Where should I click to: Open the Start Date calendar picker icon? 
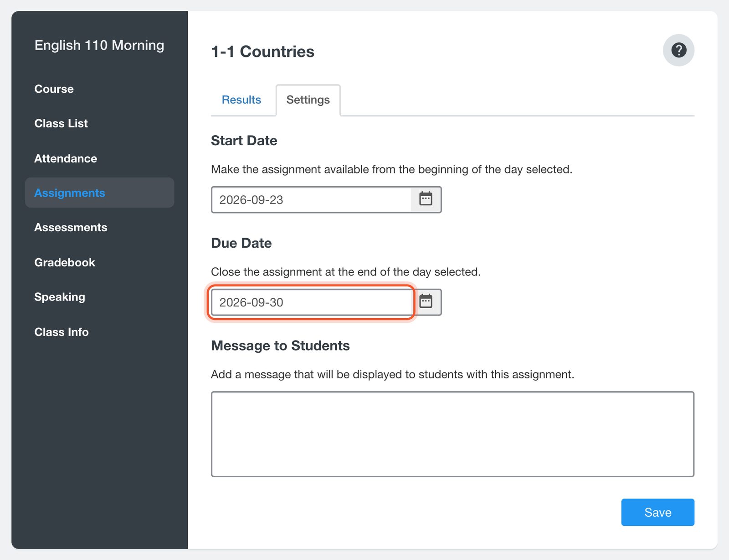(426, 199)
